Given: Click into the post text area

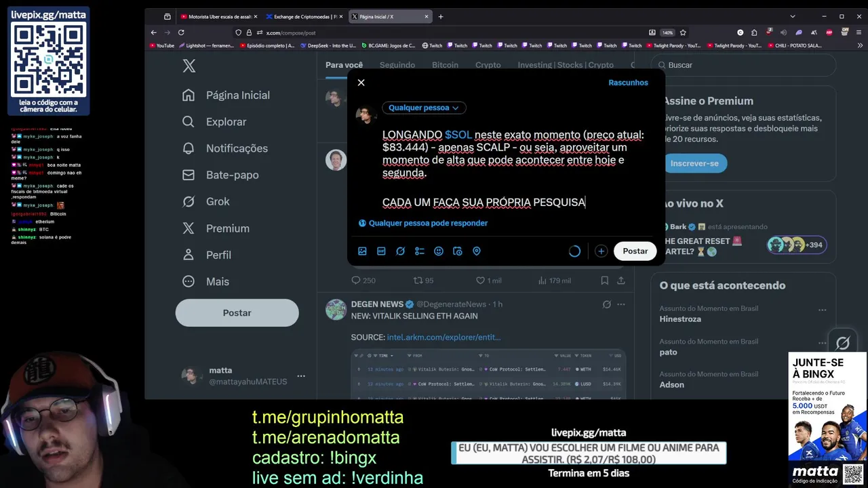Looking at the screenshot, I should (513, 168).
